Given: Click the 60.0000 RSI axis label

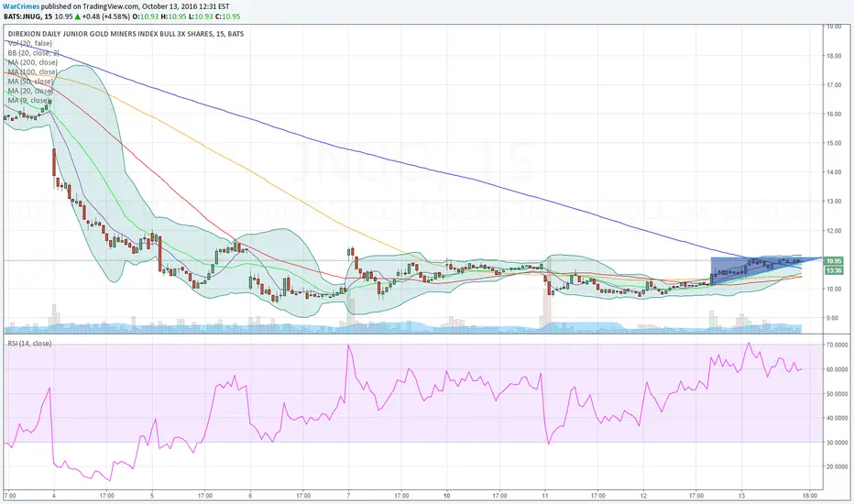Looking at the screenshot, I should tap(837, 369).
